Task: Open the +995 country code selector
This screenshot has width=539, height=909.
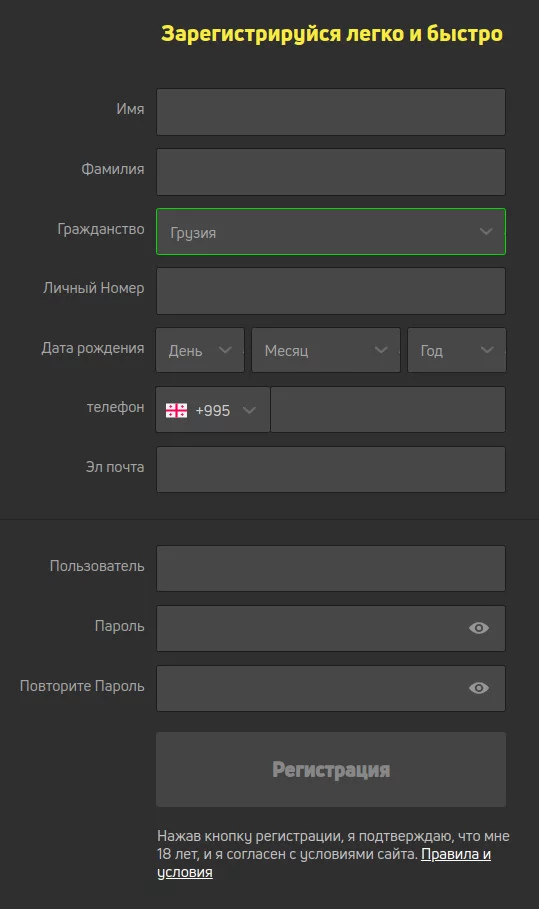Action: point(213,410)
